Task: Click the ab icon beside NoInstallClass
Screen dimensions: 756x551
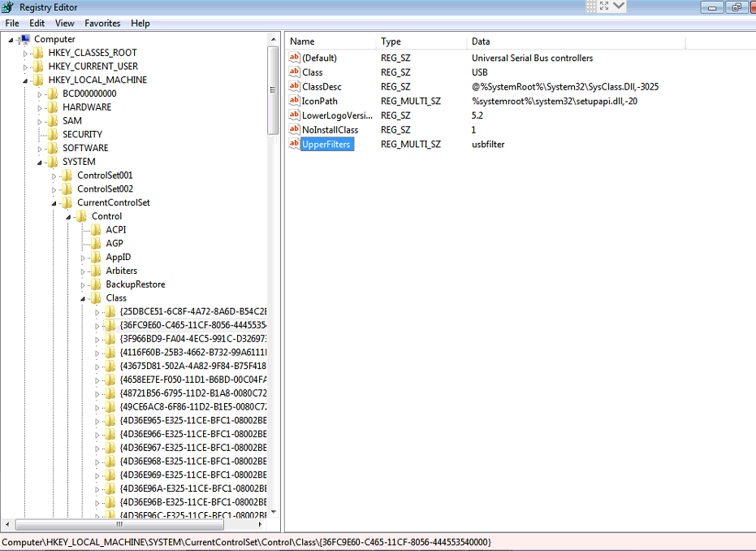Action: (294, 129)
